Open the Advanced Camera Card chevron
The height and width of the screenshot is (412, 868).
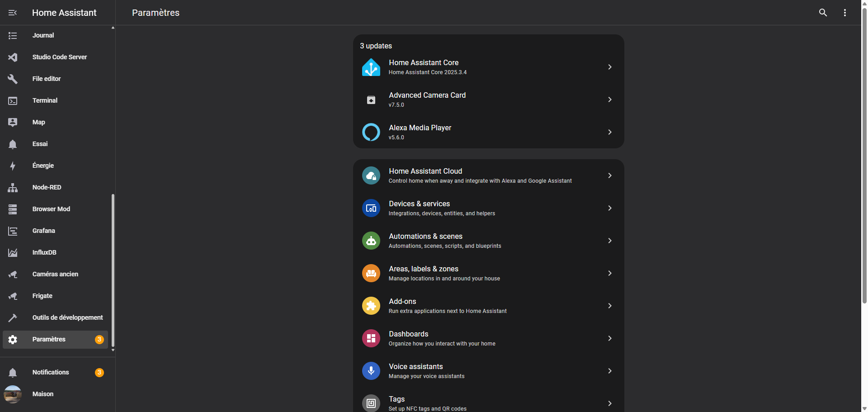(x=610, y=99)
